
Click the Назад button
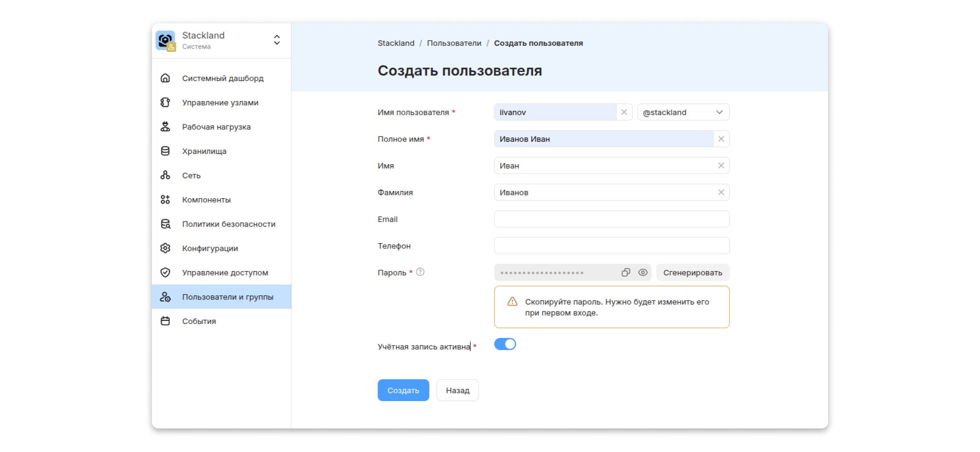(458, 390)
